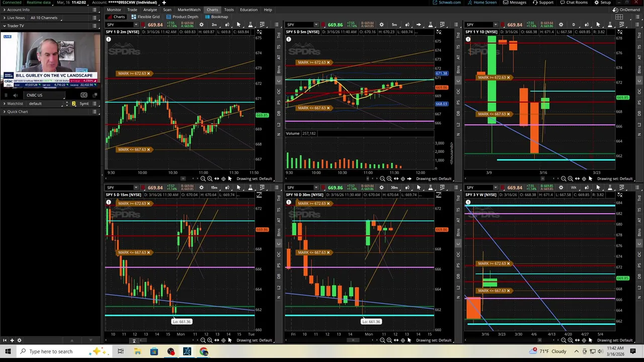Open Messages
The image size is (644, 362).
click(x=515, y=3)
